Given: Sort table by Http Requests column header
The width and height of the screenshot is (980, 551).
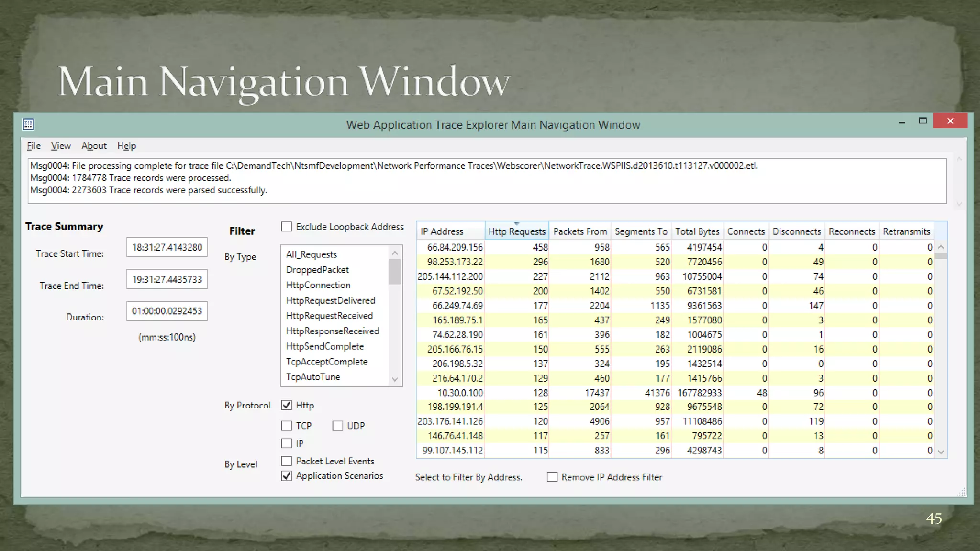Looking at the screenshot, I should pos(516,231).
